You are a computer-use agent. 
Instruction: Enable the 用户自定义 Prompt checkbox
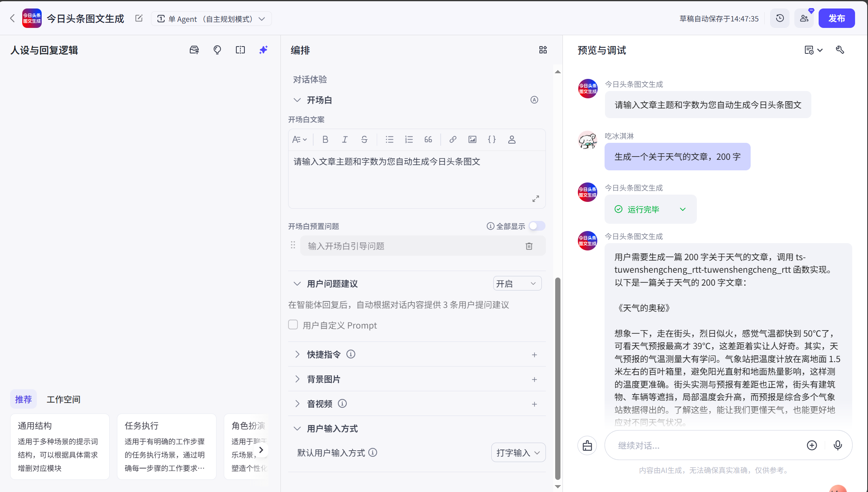pos(293,324)
